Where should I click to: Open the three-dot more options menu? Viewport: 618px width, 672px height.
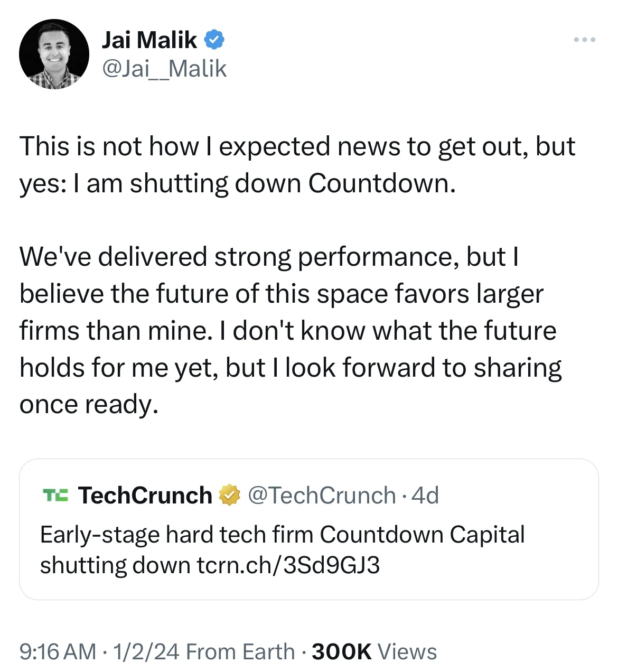(585, 40)
